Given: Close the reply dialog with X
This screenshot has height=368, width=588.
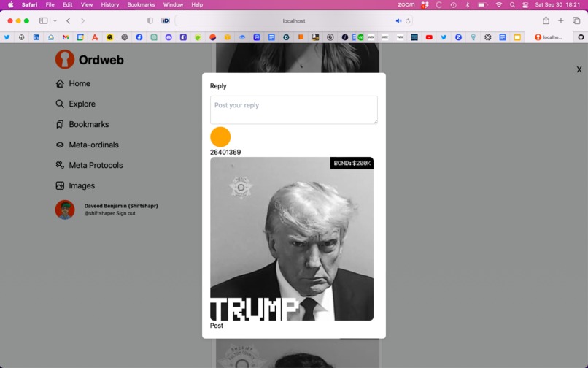Looking at the screenshot, I should tap(579, 69).
